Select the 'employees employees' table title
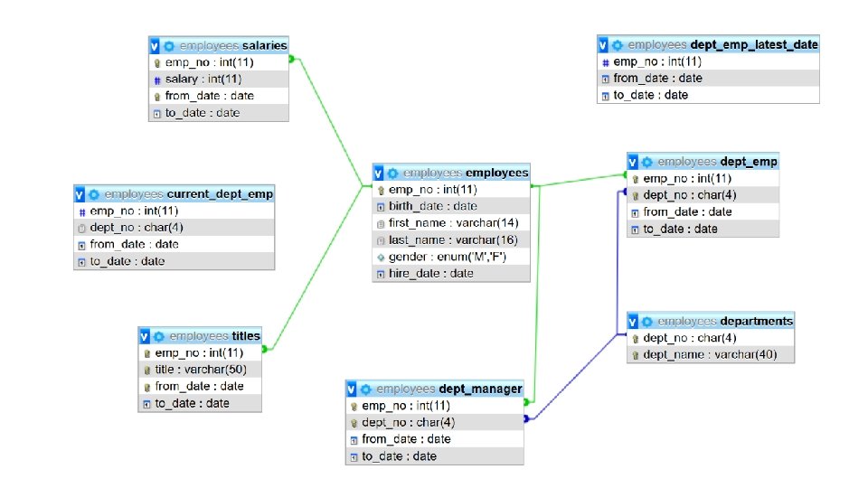868x488 pixels. pyautogui.click(x=466, y=173)
